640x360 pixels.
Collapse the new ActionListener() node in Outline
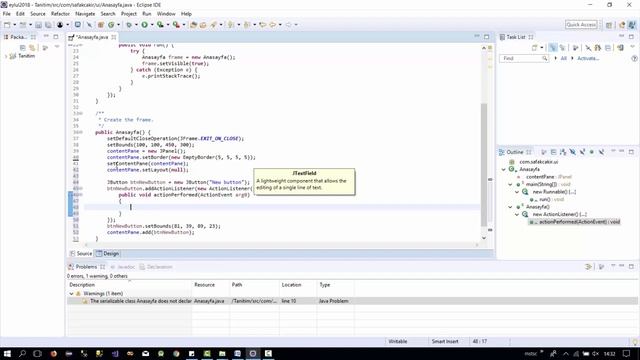[x=517, y=214]
